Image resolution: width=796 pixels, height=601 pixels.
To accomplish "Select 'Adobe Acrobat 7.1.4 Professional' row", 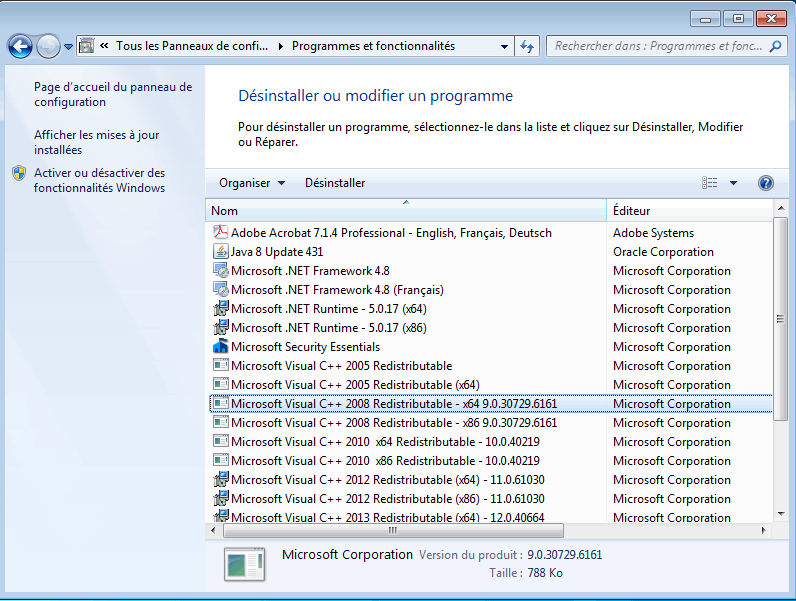I will (x=491, y=233).
